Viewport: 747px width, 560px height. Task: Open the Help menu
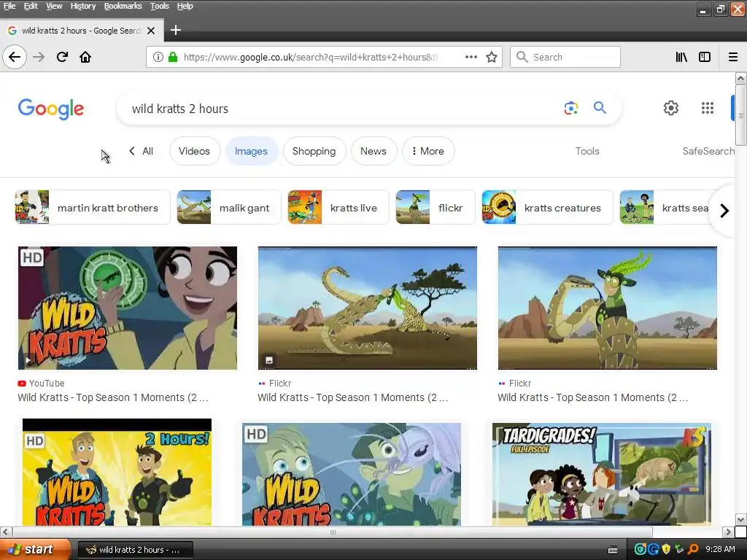[185, 6]
